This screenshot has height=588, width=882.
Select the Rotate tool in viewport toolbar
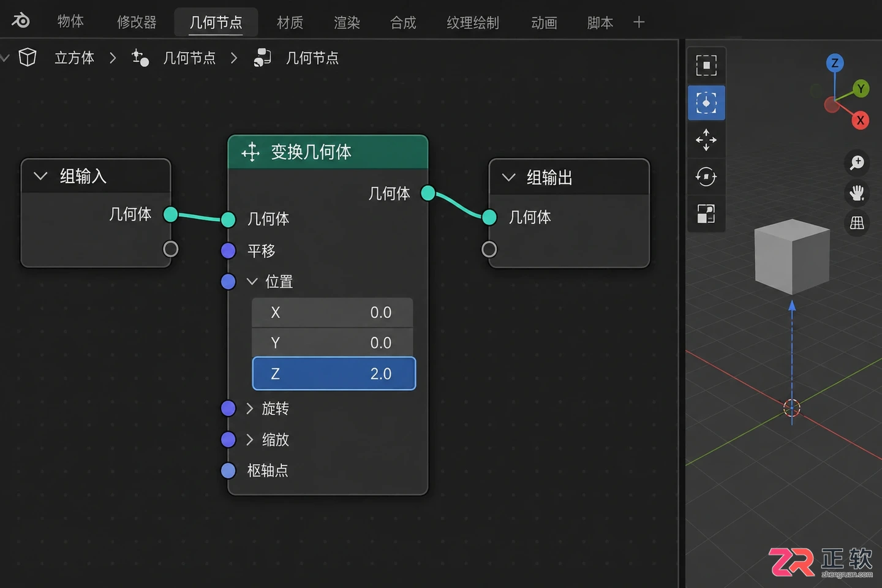[x=706, y=177]
